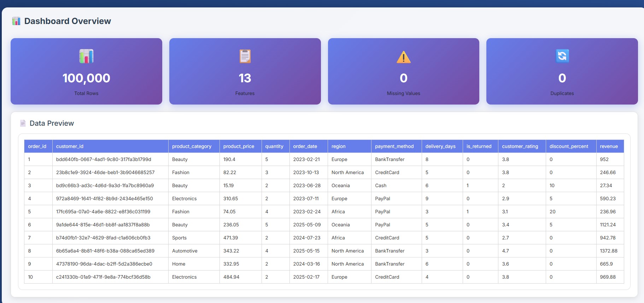This screenshot has height=303, width=644.
Task: Click the warning triangle icon for Missing Values
Action: (403, 57)
